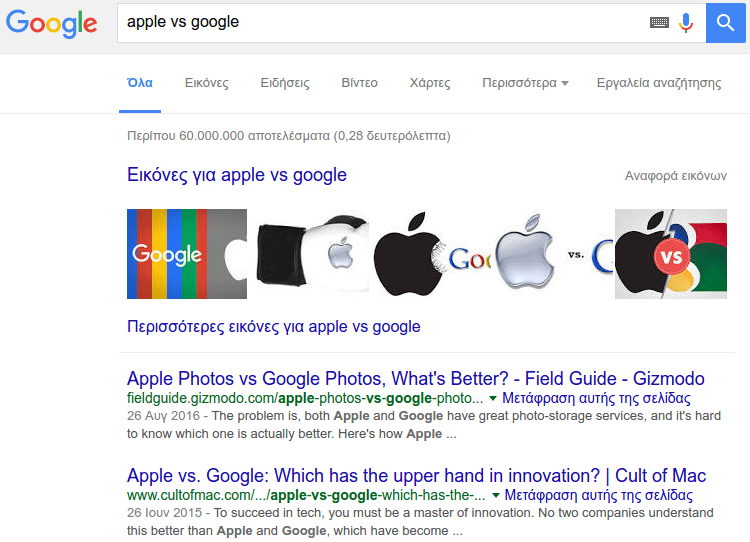Click Αναφορά εικόνων link

(675, 176)
